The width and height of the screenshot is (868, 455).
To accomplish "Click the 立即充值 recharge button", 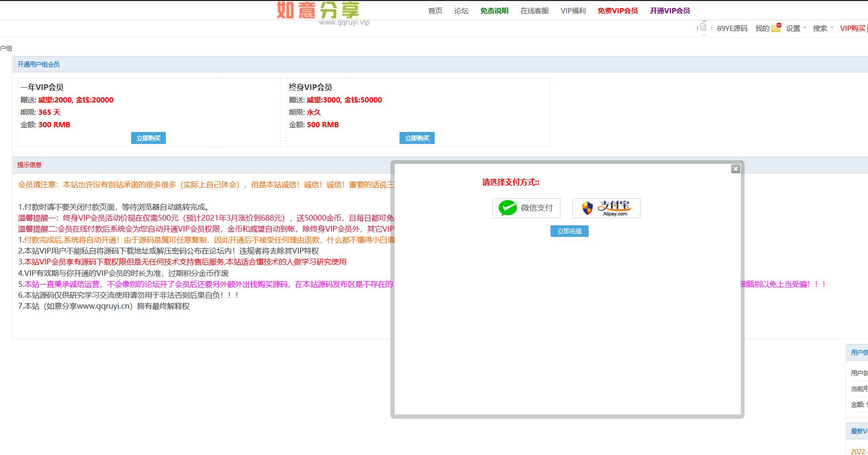I will click(570, 231).
